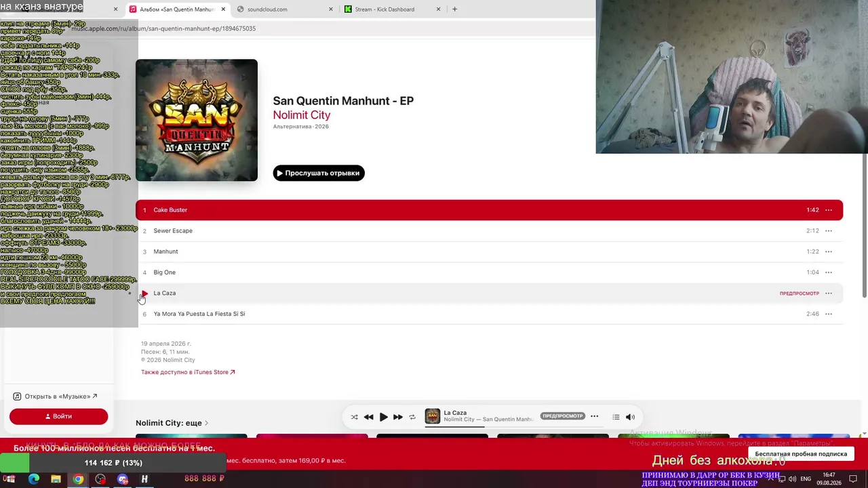The height and width of the screenshot is (488, 868).
Task: Open Google Chrome from the taskbar
Action: (78, 479)
